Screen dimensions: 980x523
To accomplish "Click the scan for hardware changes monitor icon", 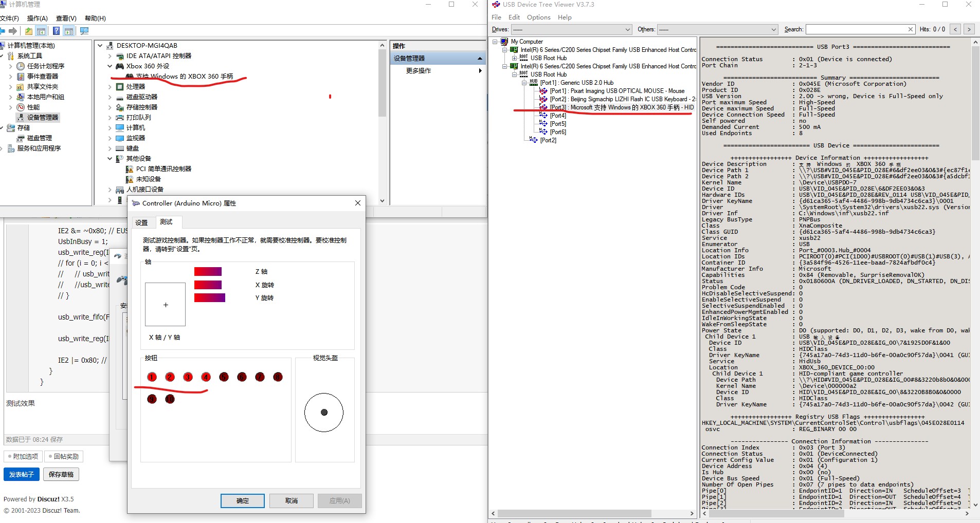I will point(84,31).
